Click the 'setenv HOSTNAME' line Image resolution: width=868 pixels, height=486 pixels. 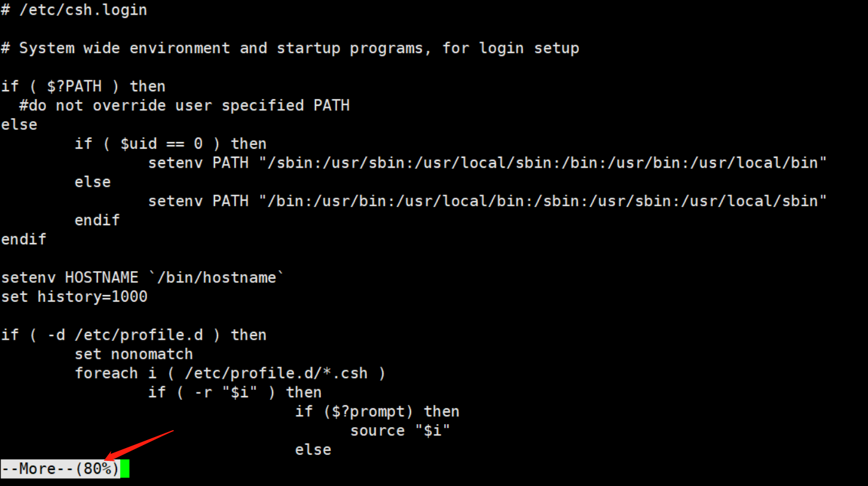(143, 278)
